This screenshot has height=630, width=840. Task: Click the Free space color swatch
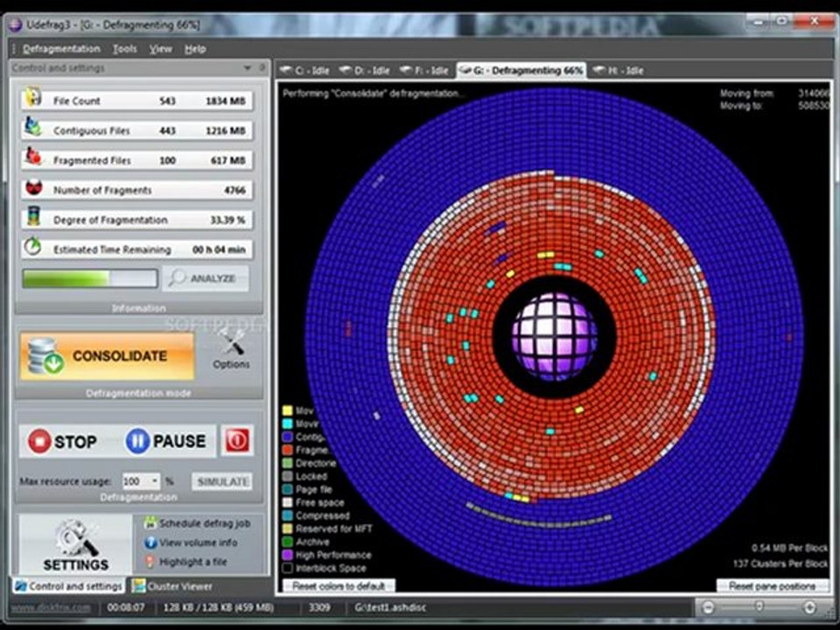point(288,502)
